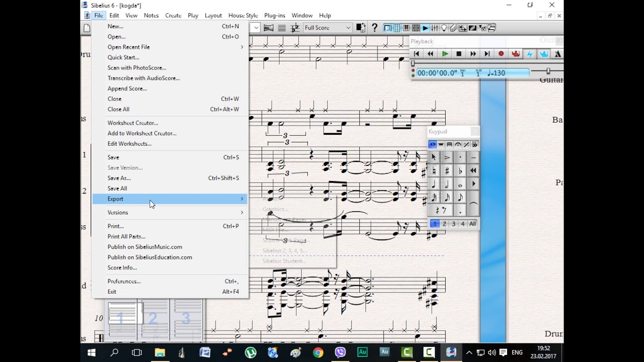Select the half note on Keypad
The height and width of the screenshot is (362, 644).
(x=447, y=184)
